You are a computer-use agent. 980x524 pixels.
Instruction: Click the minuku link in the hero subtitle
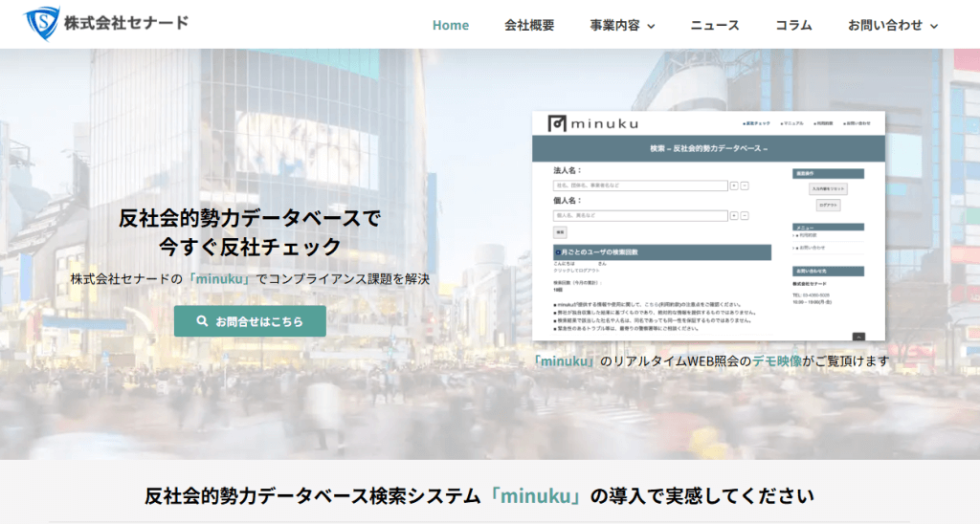pos(219,279)
